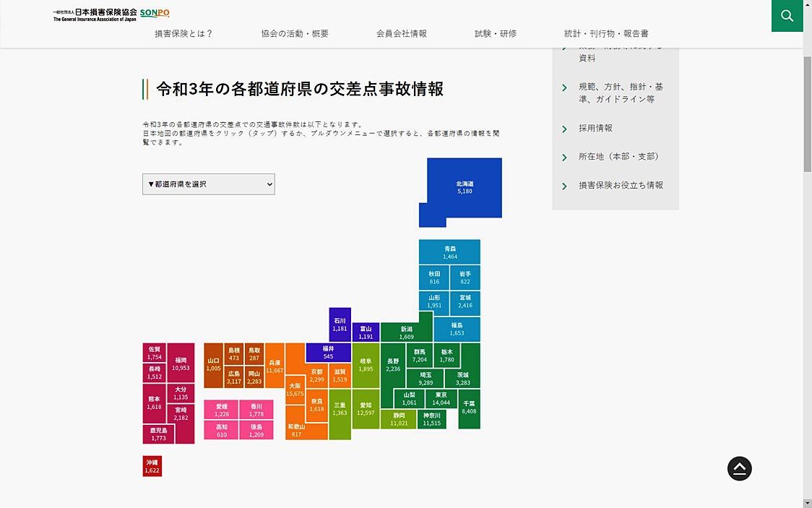The height and width of the screenshot is (508, 812).
Task: Open 試験・研修 menu
Action: [x=496, y=34]
